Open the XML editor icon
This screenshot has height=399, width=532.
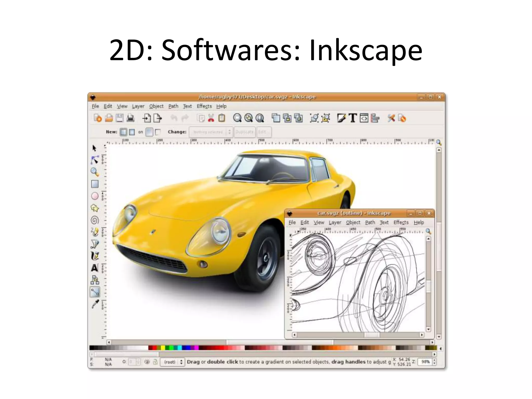[x=364, y=118]
